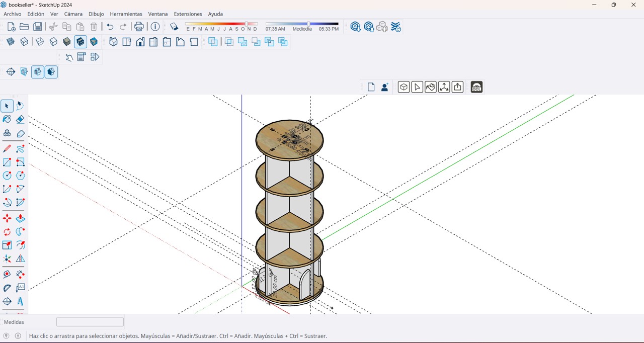
Task: Open the Cámara menu
Action: pos(73,14)
